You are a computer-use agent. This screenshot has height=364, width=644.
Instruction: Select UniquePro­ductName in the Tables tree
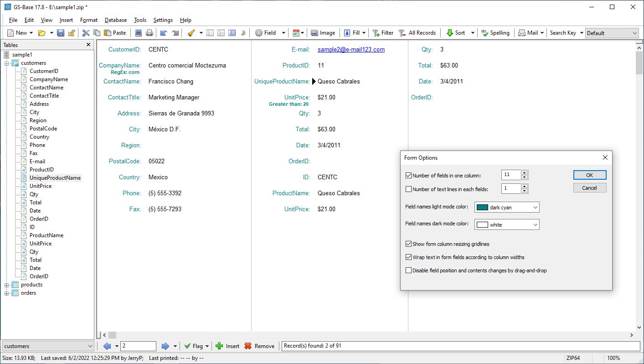point(55,178)
